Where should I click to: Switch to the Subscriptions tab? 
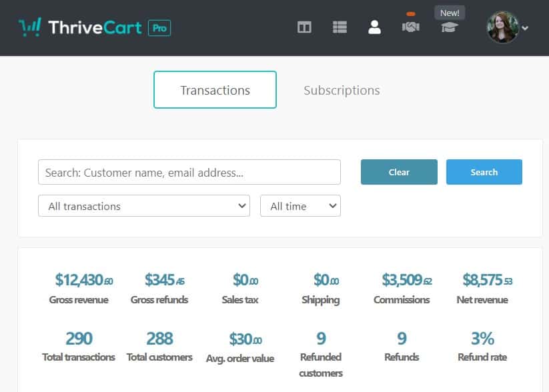tap(342, 90)
